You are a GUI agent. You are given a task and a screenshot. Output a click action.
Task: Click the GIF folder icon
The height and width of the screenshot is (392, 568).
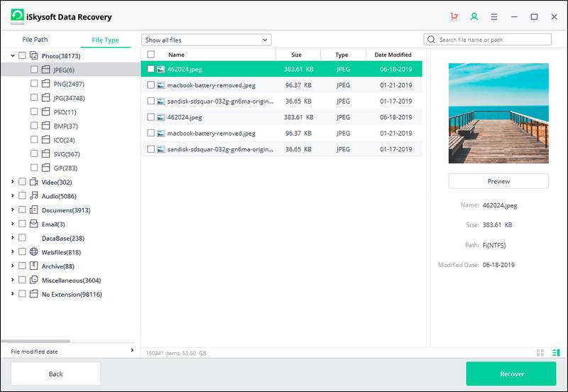[45, 168]
